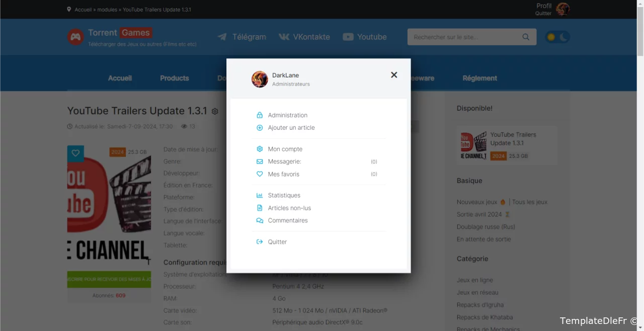The width and height of the screenshot is (644, 331).
Task: Open the Télégram link in header
Action: [242, 37]
